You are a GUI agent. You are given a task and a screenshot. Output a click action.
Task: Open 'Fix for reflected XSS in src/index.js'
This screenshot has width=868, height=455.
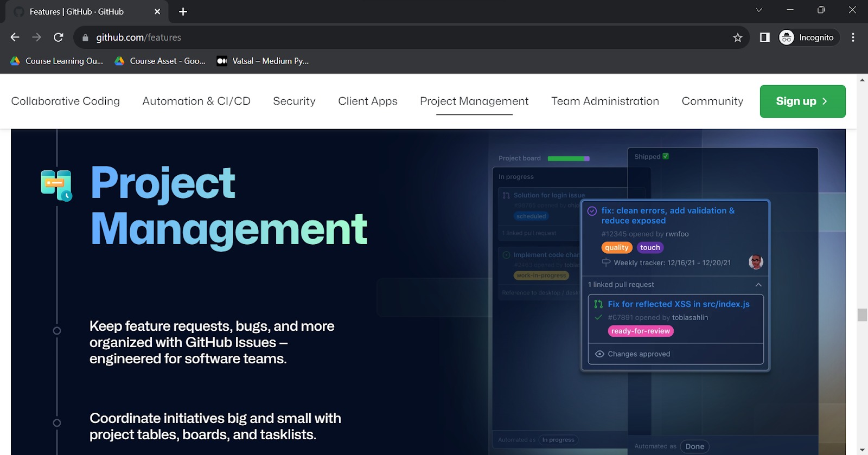(679, 304)
